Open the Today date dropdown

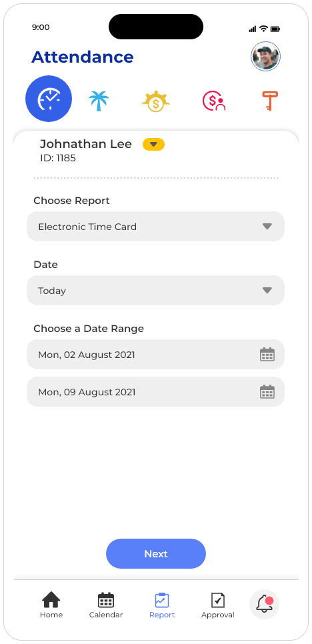(155, 291)
